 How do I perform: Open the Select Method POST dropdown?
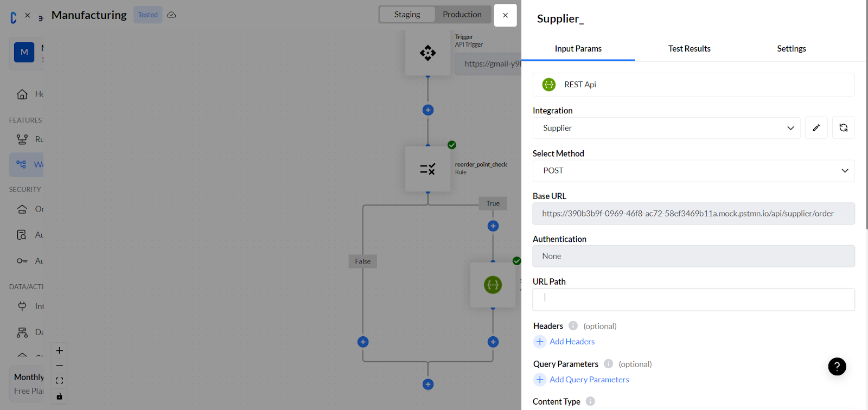(694, 171)
